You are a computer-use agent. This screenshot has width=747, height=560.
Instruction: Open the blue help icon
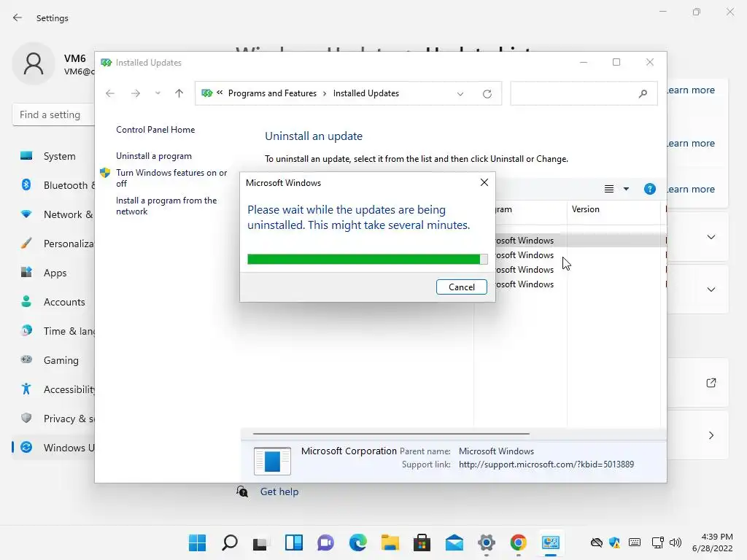(649, 189)
